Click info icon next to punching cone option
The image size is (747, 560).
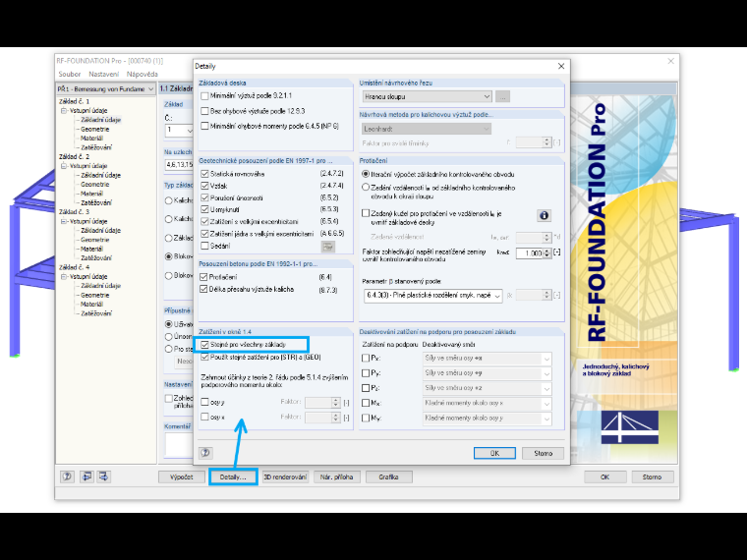(x=544, y=215)
